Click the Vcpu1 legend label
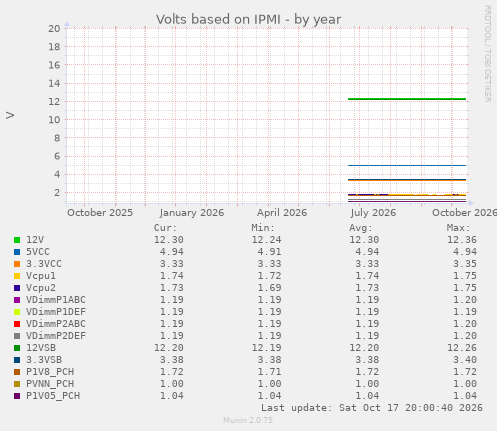This screenshot has height=431, width=497. coord(41,276)
